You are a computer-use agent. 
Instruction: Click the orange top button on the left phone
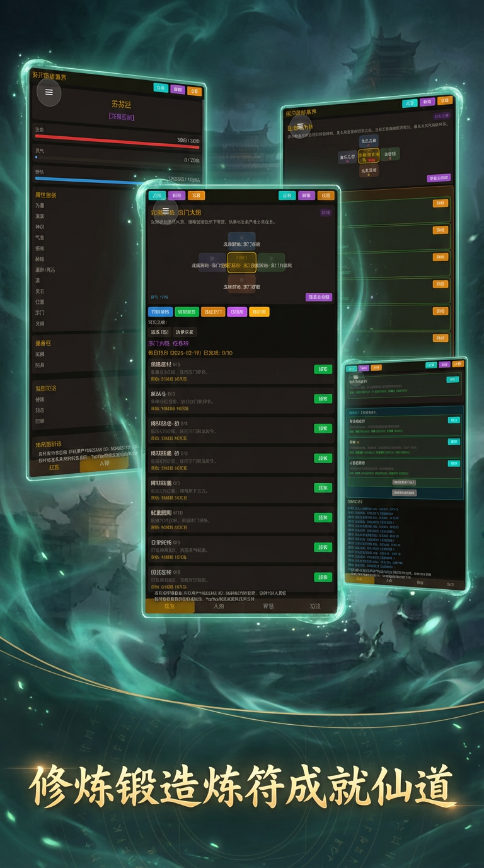[x=194, y=90]
